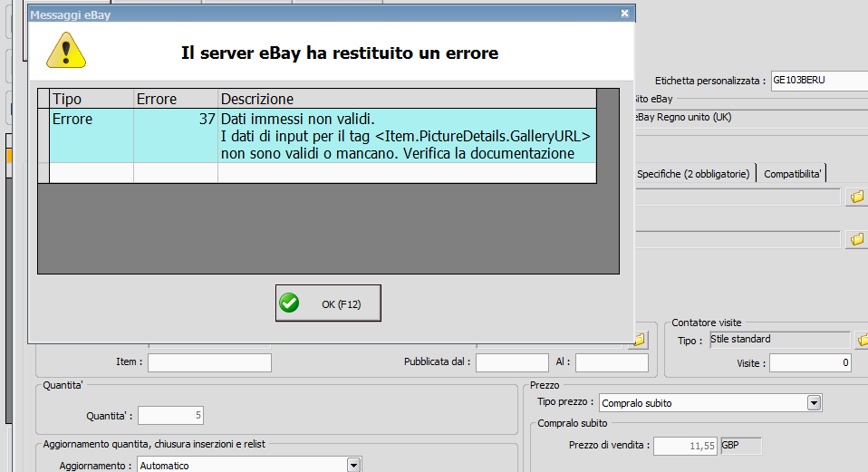The width and height of the screenshot is (868, 472).
Task: Click the green checkmark icon on OK
Action: click(x=289, y=303)
